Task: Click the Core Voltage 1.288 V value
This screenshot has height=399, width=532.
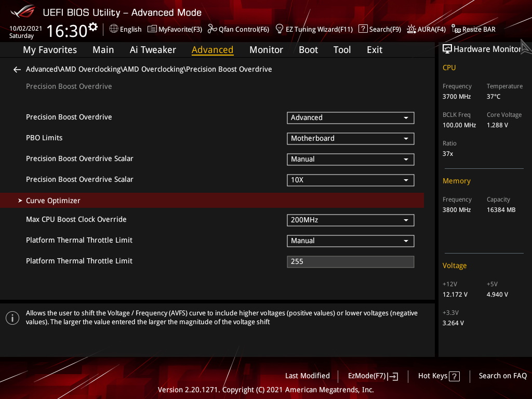Action: 497,125
